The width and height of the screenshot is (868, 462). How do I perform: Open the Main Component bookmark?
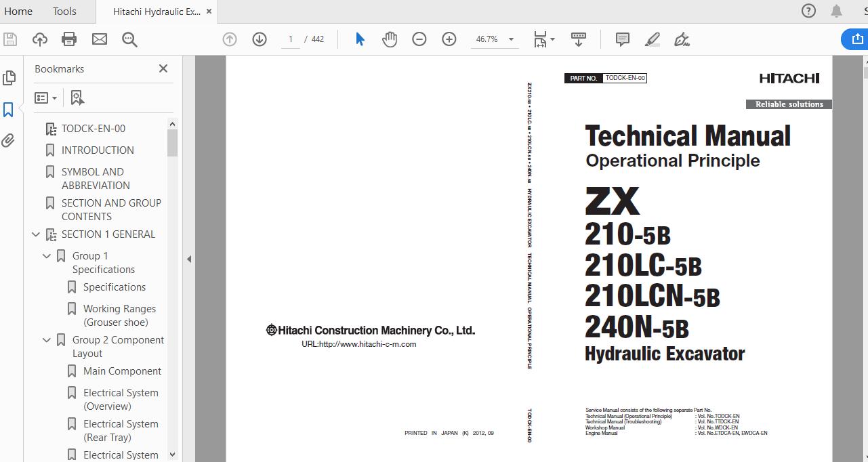pyautogui.click(x=122, y=371)
